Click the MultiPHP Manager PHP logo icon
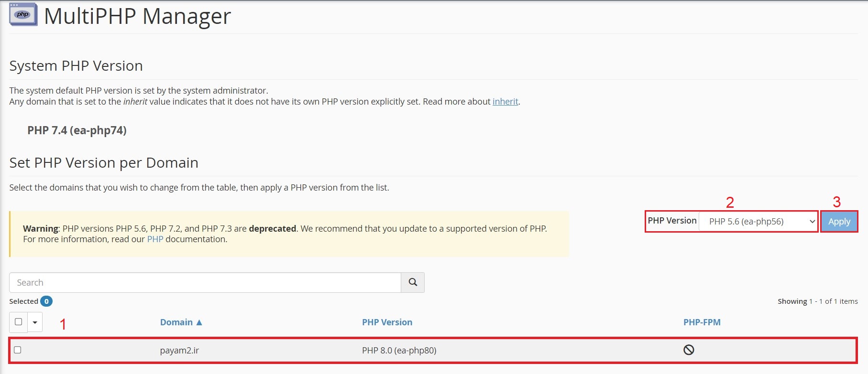The width and height of the screenshot is (868, 374). point(22,15)
